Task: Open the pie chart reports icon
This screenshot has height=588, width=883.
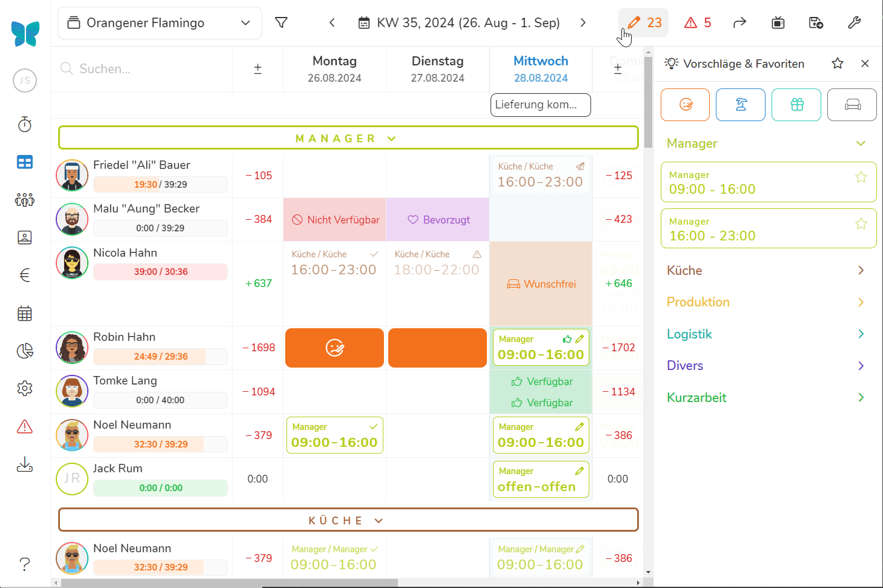Action: 25,351
